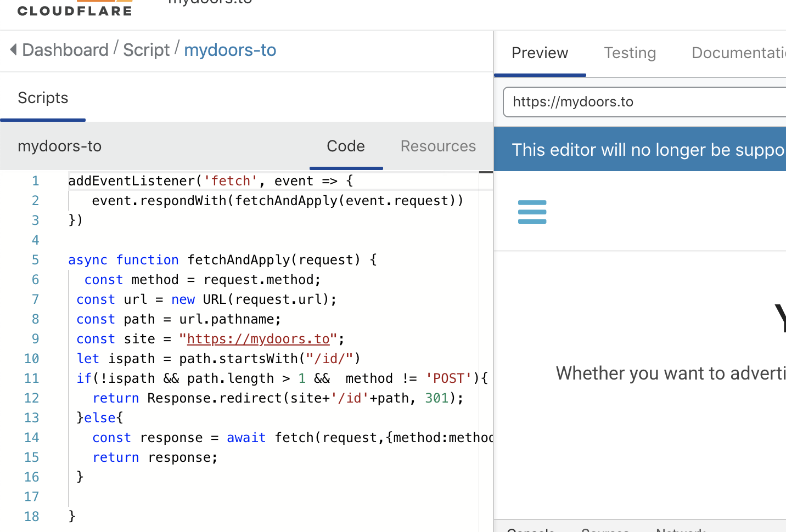
Task: Open the Resources tab
Action: point(438,146)
